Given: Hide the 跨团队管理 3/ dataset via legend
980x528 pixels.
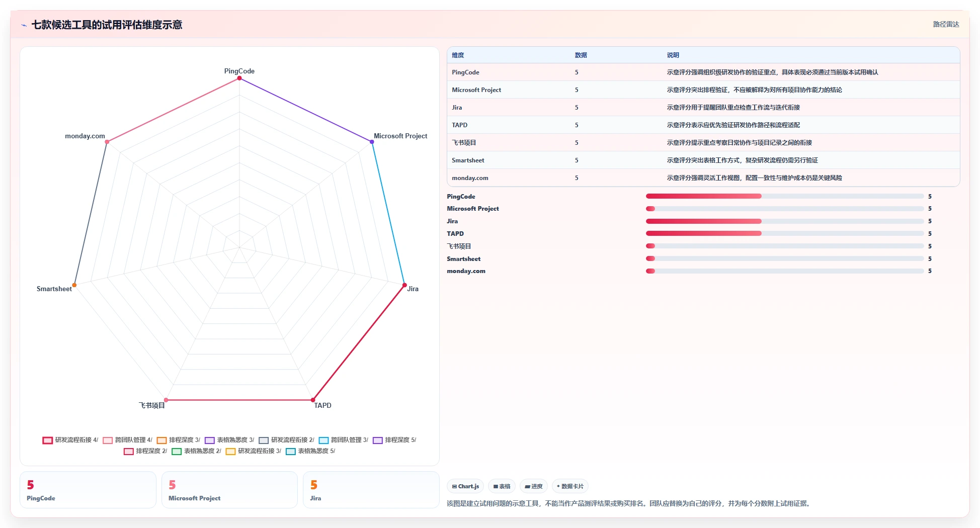Looking at the screenshot, I should pyautogui.click(x=344, y=440).
